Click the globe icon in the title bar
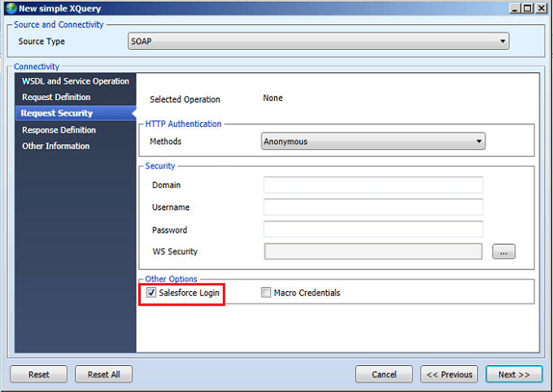 pyautogui.click(x=11, y=8)
